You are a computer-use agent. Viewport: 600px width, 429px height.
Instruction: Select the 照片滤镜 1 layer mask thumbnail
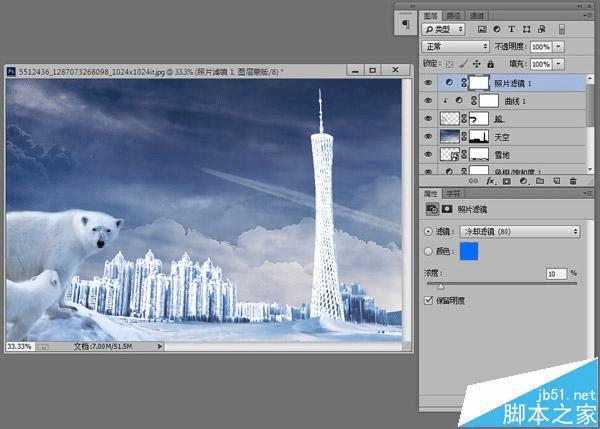tap(479, 82)
